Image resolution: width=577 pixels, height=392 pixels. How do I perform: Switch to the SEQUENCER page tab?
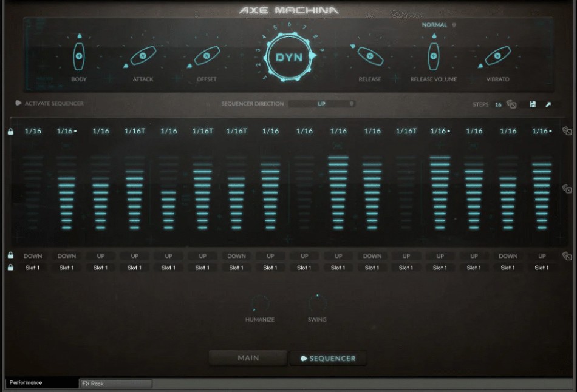(x=328, y=358)
